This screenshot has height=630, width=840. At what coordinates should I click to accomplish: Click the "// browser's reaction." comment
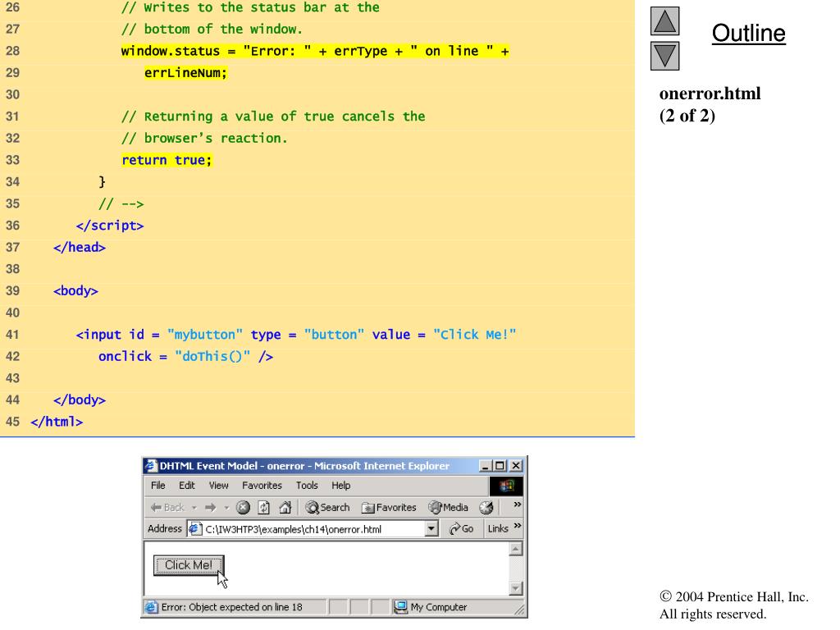click(x=204, y=138)
